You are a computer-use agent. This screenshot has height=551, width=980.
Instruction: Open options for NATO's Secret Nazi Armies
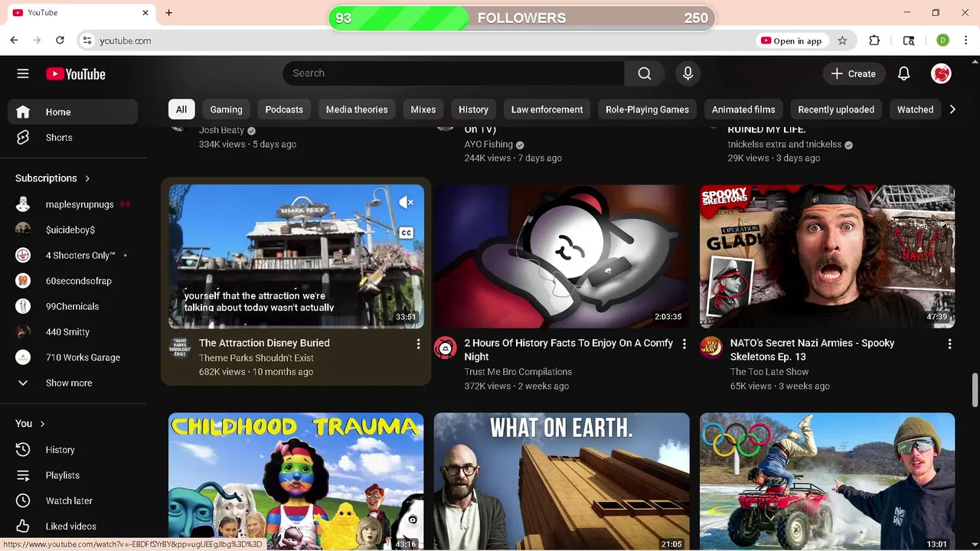coord(949,344)
